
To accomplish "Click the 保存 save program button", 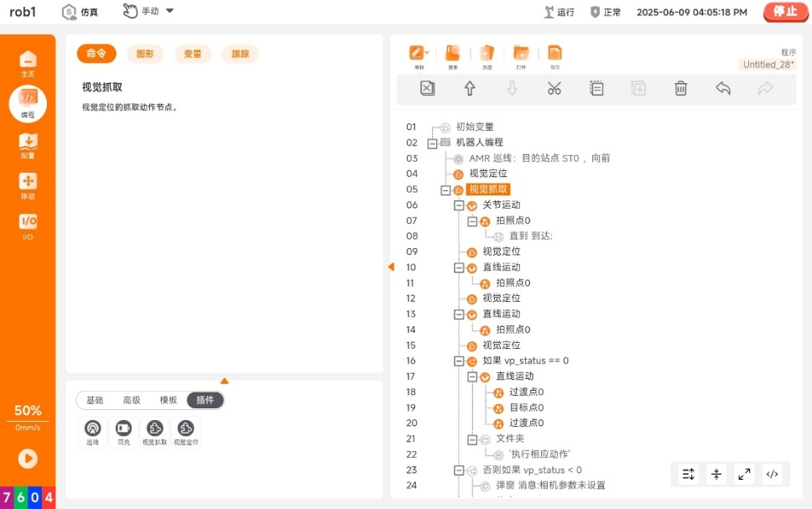I will [554, 55].
